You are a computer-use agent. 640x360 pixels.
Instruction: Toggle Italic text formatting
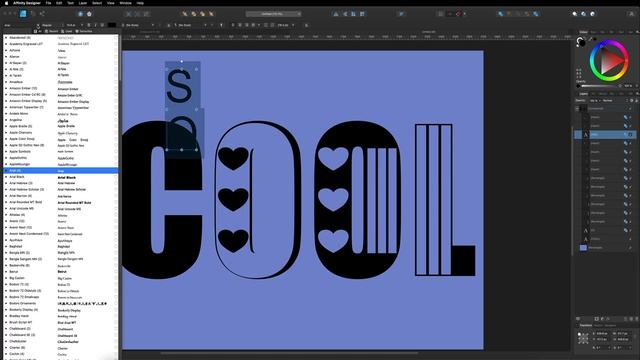click(x=96, y=25)
